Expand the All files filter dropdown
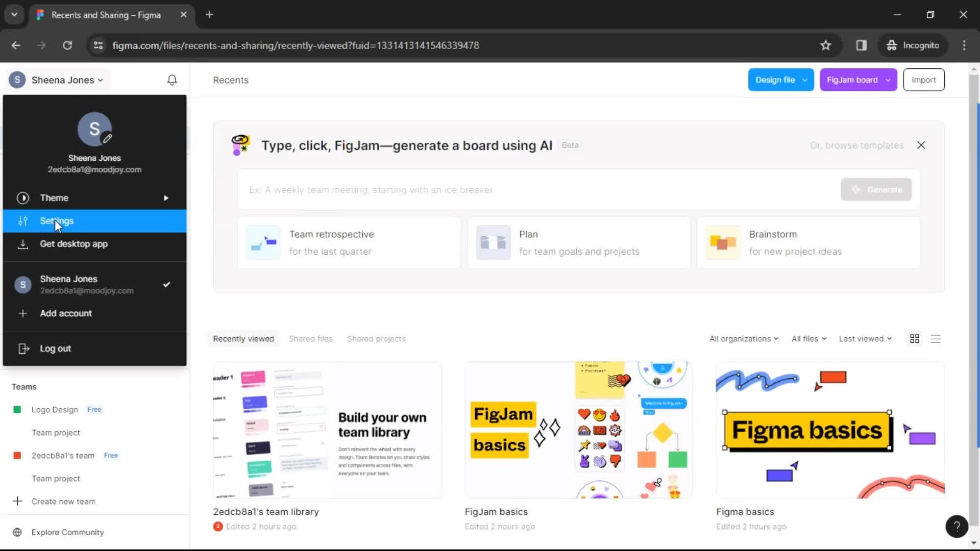This screenshot has height=551, width=980. click(x=807, y=338)
